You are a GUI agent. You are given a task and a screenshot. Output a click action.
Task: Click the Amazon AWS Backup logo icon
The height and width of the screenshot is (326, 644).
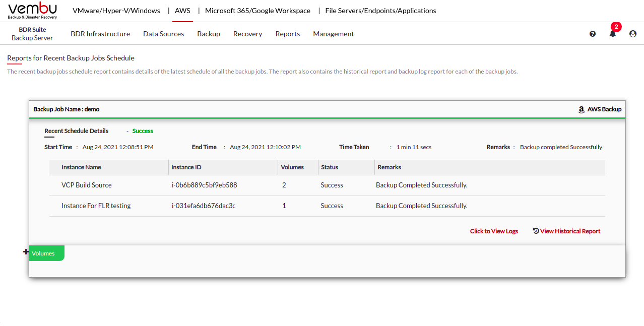581,109
